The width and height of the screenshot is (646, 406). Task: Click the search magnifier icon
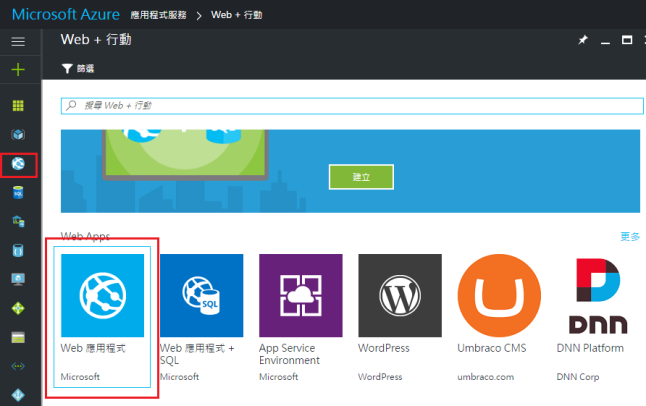coord(71,105)
